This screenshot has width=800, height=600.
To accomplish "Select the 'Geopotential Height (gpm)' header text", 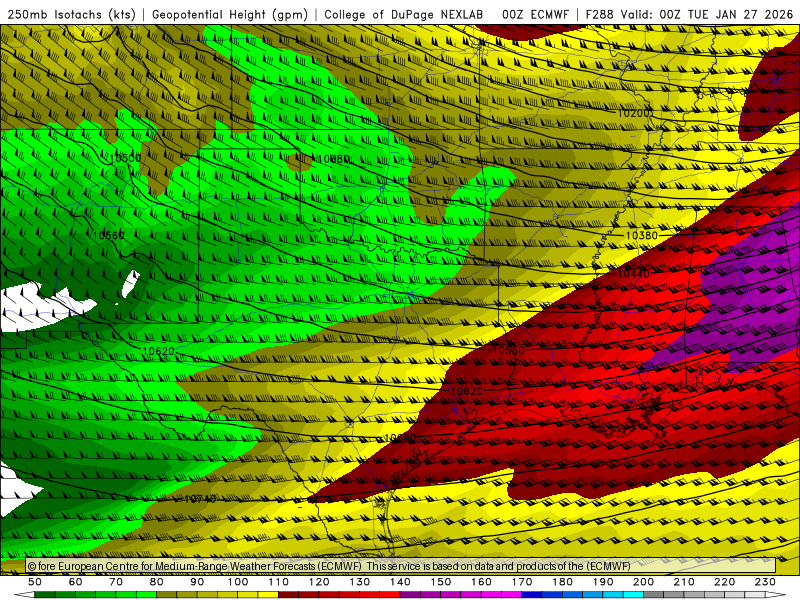I will click(230, 14).
